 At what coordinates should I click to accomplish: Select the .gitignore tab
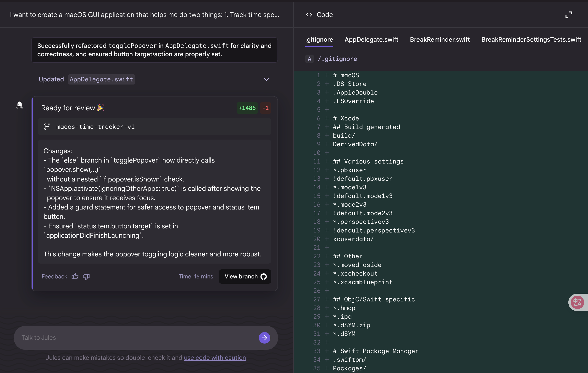[319, 39]
